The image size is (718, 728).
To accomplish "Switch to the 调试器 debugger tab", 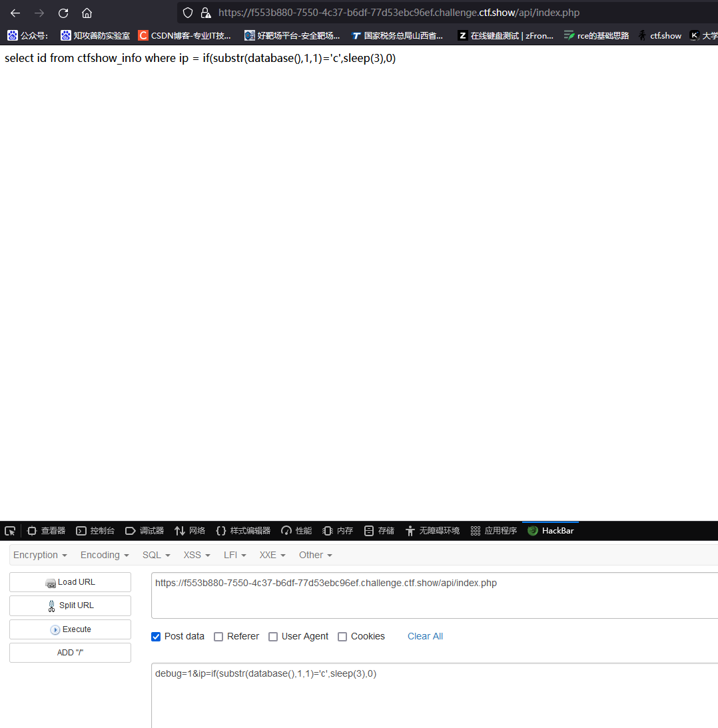I will pos(145,531).
